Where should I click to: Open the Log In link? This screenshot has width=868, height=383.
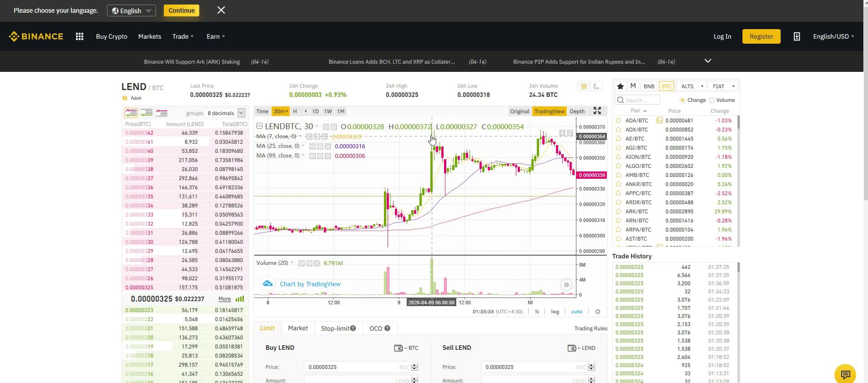point(722,36)
